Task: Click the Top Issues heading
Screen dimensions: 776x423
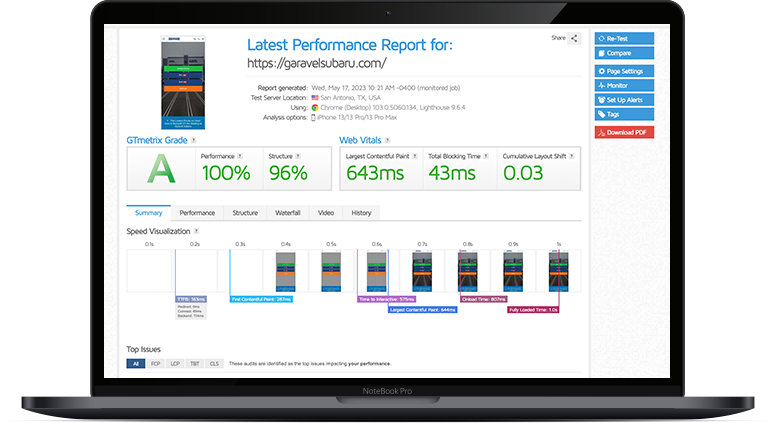Action: click(144, 349)
